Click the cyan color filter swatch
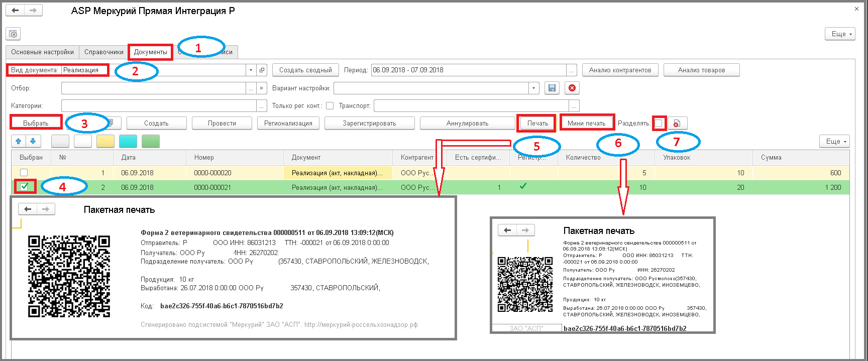This screenshot has width=868, height=361. click(128, 141)
